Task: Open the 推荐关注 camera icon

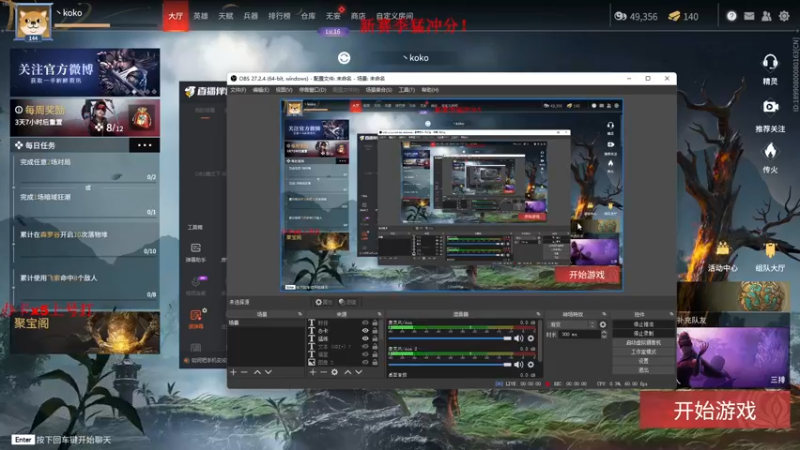Action: click(x=770, y=107)
